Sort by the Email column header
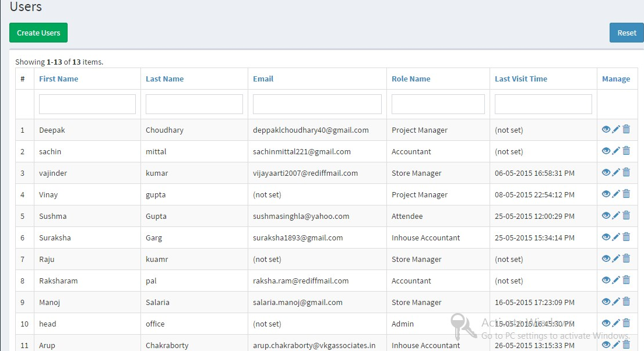 263,79
